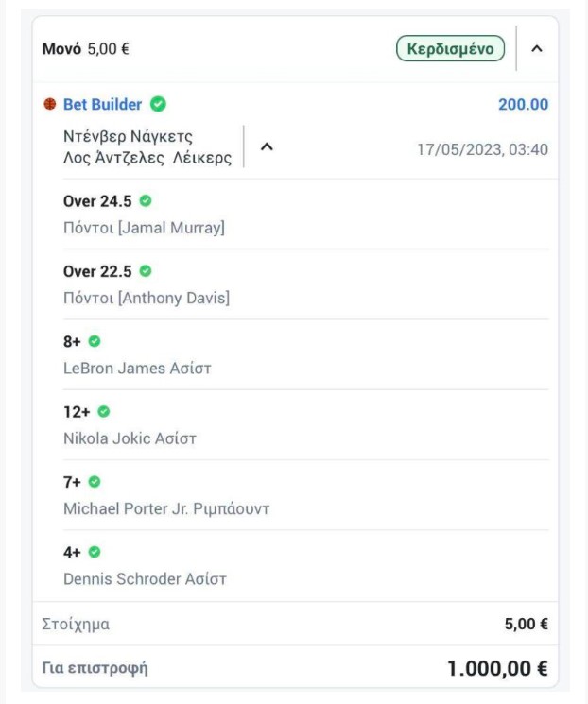Click the checkmark beside Over 24.5

tap(146, 200)
